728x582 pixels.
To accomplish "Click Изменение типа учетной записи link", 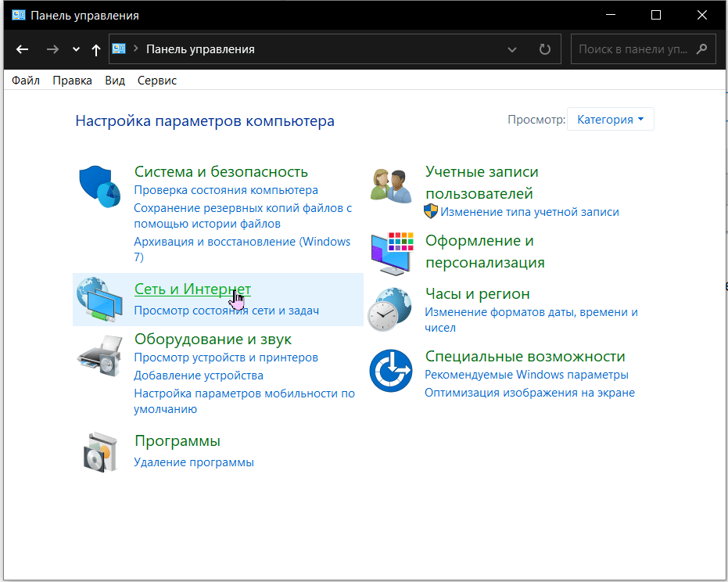I will click(529, 212).
